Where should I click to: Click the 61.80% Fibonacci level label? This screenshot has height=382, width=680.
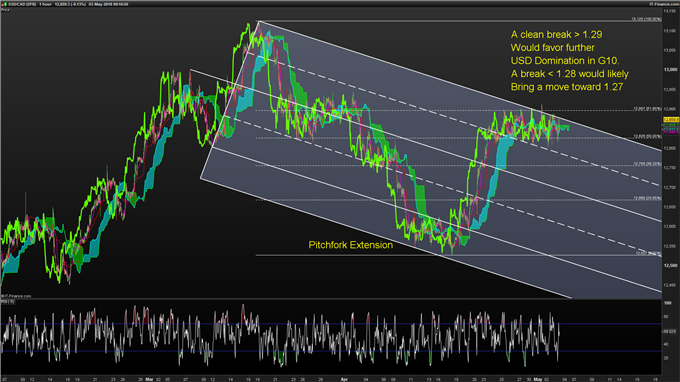click(x=647, y=109)
